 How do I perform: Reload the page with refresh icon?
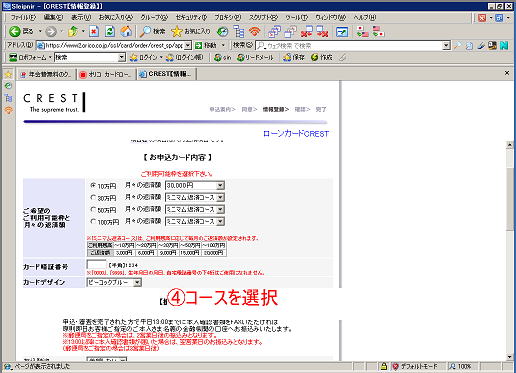coord(110,32)
